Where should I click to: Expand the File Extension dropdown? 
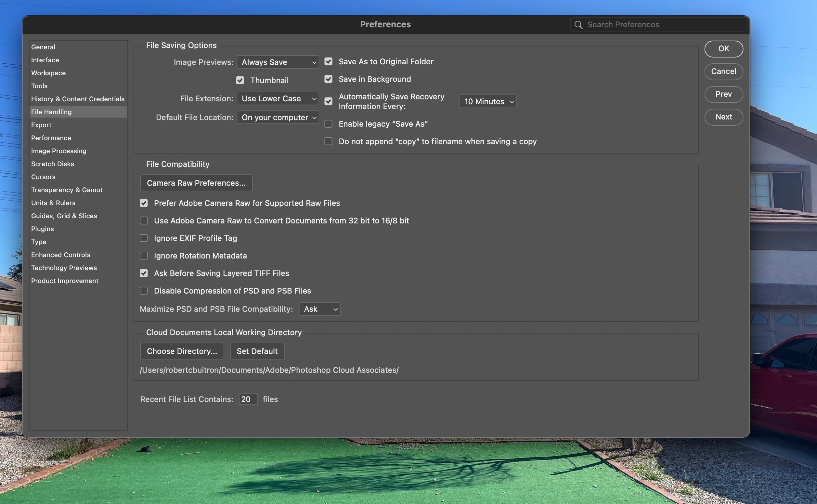278,99
